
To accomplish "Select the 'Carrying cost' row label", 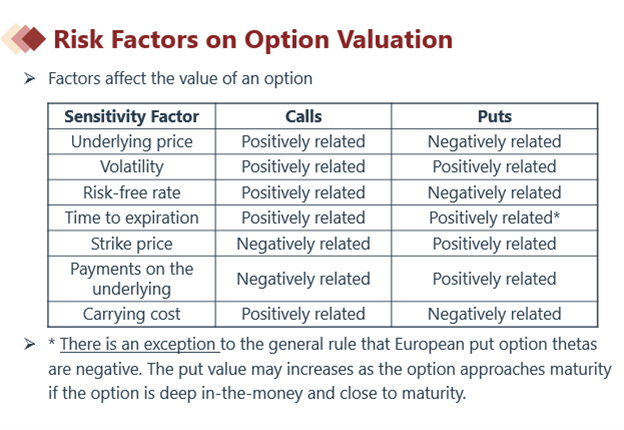I will [x=131, y=314].
